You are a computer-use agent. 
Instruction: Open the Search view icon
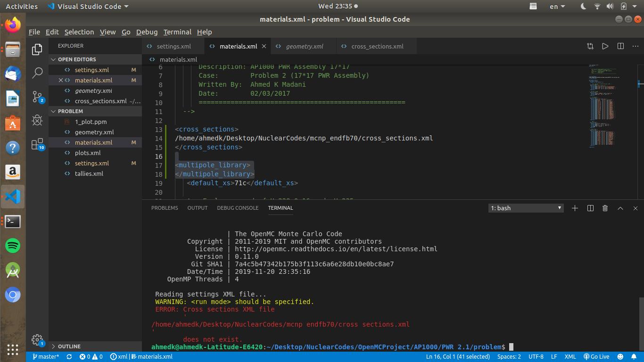[x=37, y=73]
